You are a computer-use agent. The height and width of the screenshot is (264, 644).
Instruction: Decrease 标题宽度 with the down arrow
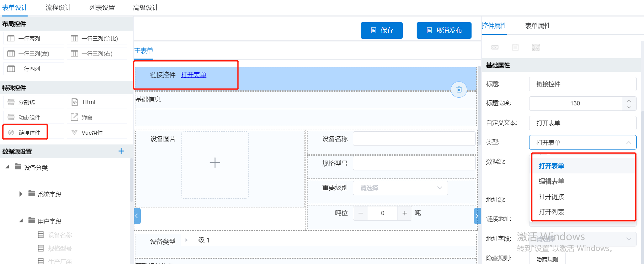629,107
